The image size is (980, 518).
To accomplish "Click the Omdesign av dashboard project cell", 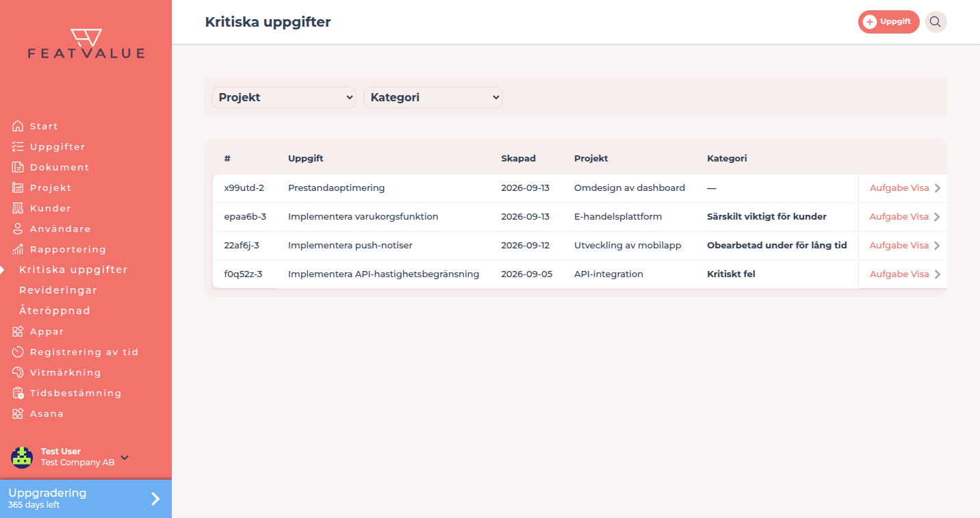I will coord(630,188).
